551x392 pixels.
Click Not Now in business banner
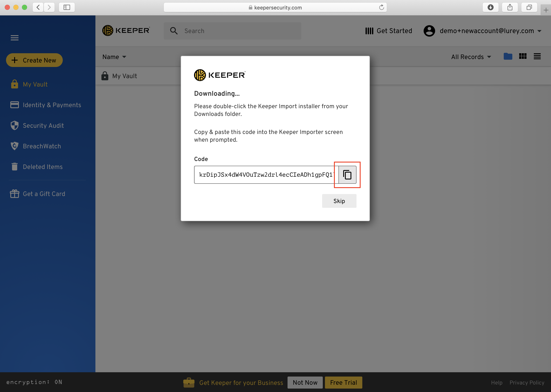tap(305, 382)
